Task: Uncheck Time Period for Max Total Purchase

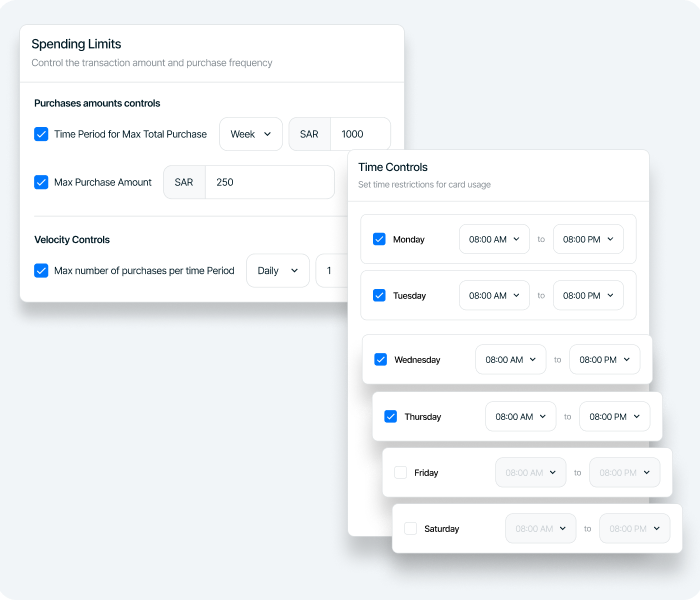Action: (41, 134)
